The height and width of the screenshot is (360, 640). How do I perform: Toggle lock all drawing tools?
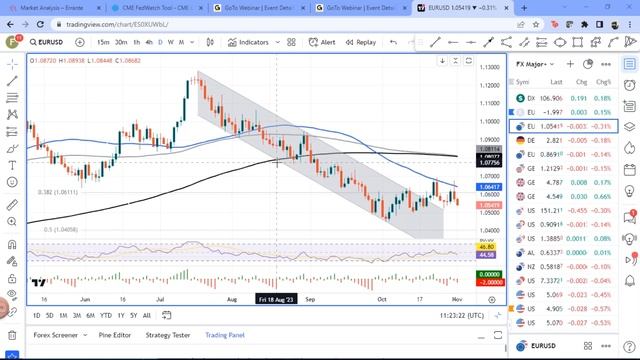tap(12, 278)
